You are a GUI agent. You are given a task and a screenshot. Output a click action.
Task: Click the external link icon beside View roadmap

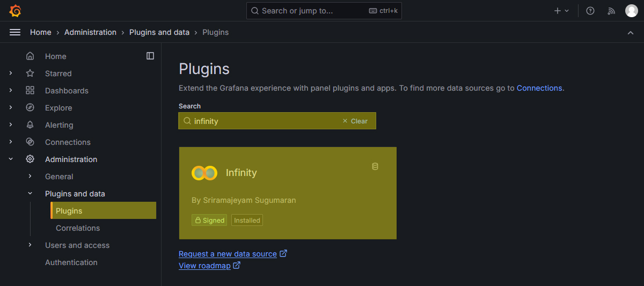tap(237, 265)
